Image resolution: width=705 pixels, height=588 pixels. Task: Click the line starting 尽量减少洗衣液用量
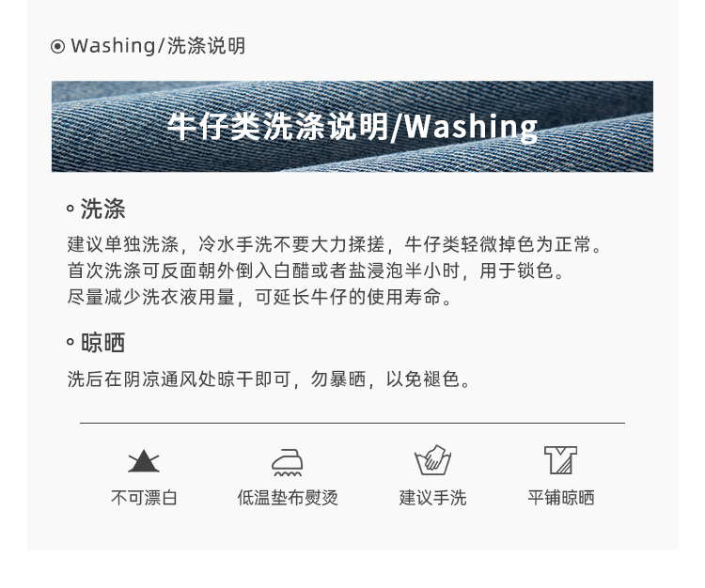point(259,297)
